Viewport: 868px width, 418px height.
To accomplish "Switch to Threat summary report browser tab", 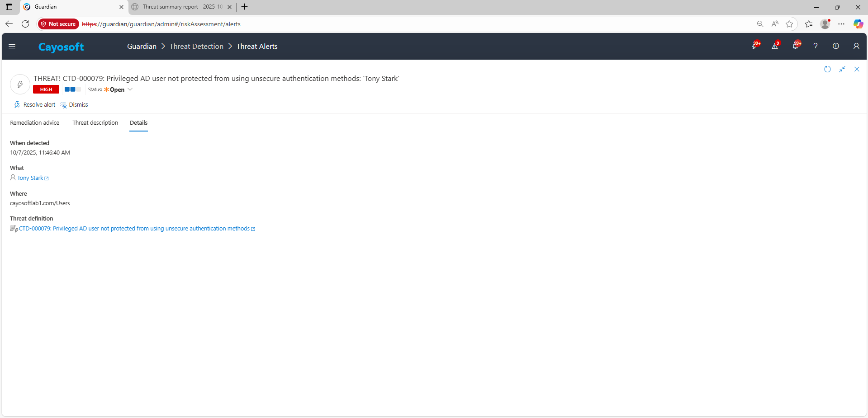I will pyautogui.click(x=182, y=7).
